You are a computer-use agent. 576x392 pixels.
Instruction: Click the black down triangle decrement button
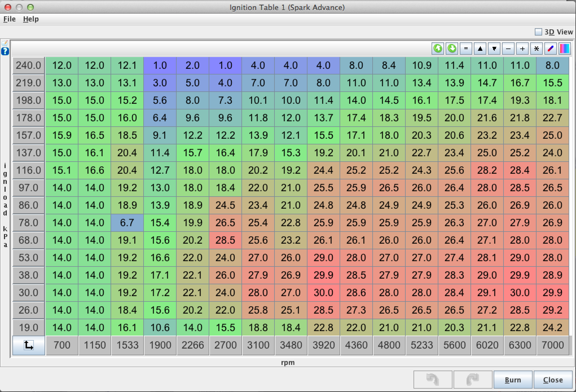pos(494,49)
